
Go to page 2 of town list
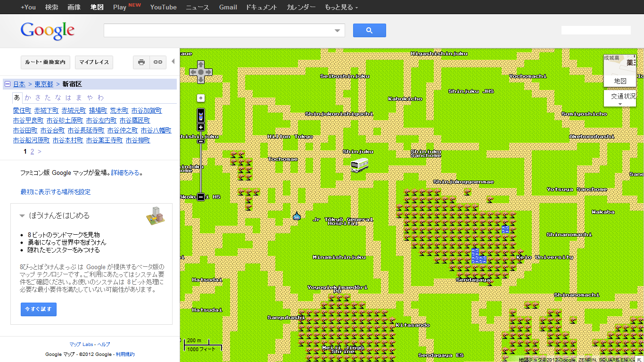point(32,152)
